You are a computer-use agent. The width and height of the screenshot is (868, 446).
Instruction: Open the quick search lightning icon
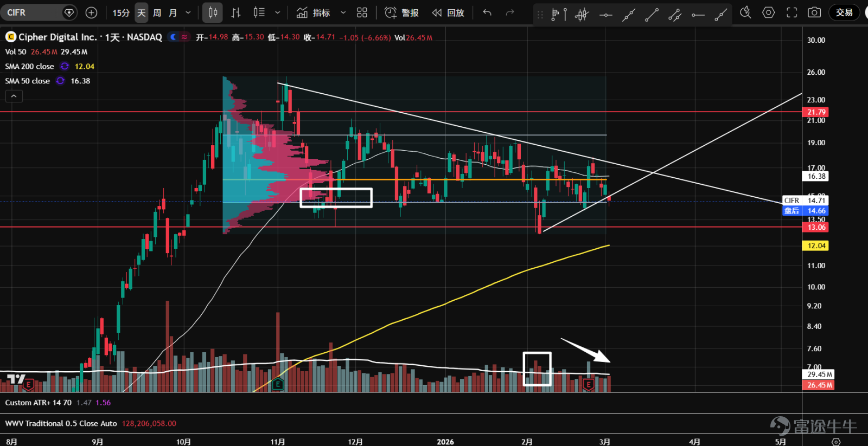(x=746, y=12)
